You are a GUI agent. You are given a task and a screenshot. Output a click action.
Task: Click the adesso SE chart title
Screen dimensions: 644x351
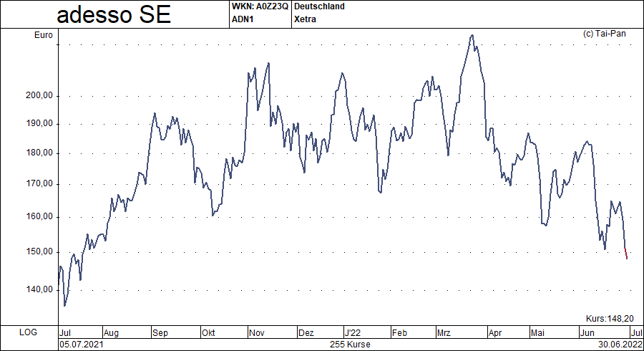(x=114, y=15)
